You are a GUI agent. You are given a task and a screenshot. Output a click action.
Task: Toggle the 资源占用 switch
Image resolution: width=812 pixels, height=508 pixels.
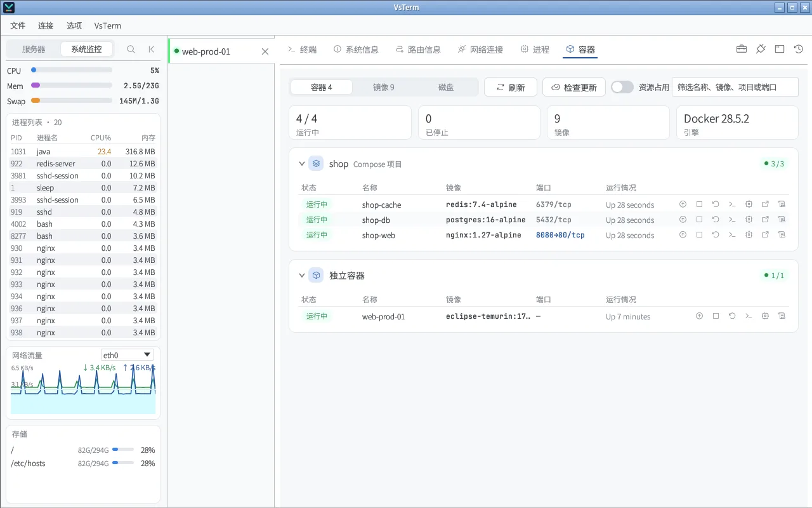point(622,87)
